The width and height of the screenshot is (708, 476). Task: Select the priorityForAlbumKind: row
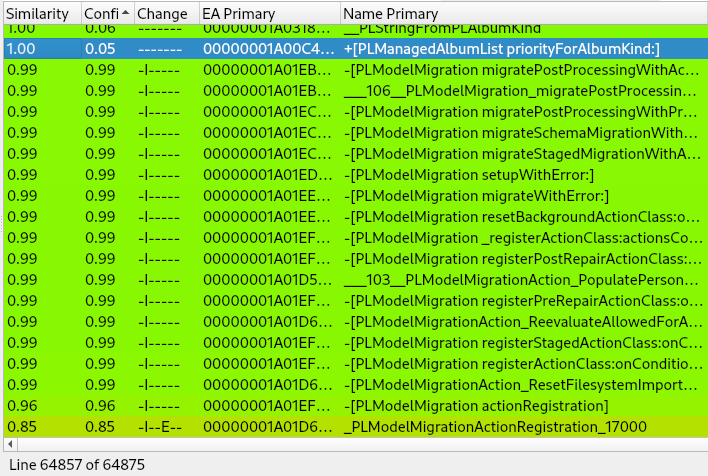point(356,49)
